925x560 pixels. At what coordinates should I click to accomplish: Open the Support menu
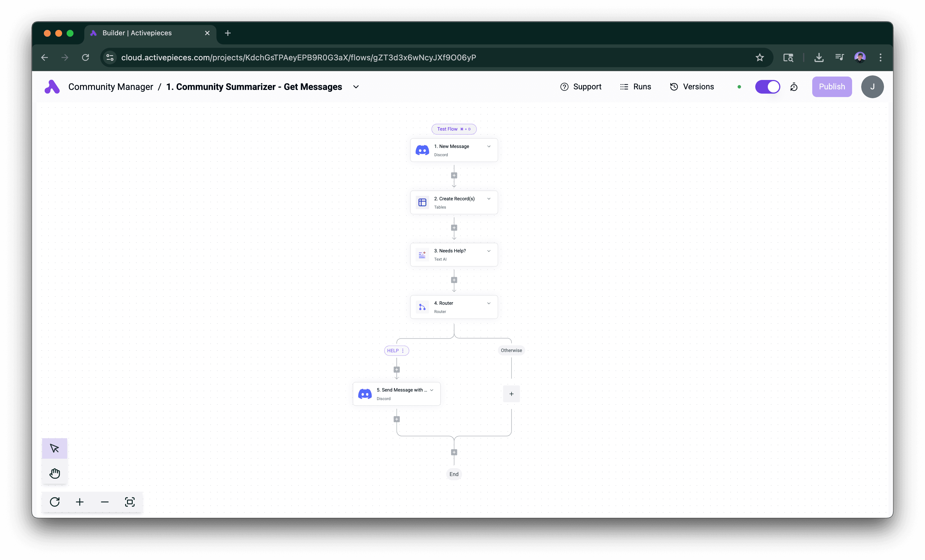[580, 87]
